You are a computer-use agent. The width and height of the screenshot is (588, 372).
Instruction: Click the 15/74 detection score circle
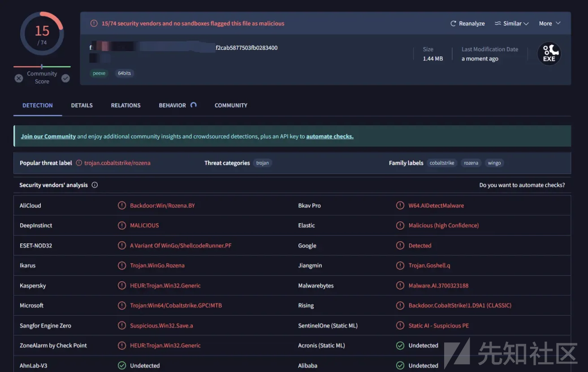(x=42, y=34)
